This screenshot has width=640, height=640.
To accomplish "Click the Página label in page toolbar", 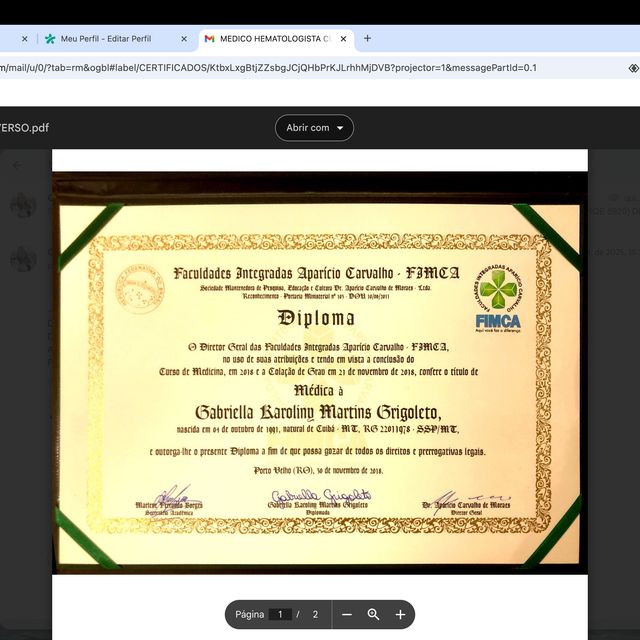I will click(249, 614).
